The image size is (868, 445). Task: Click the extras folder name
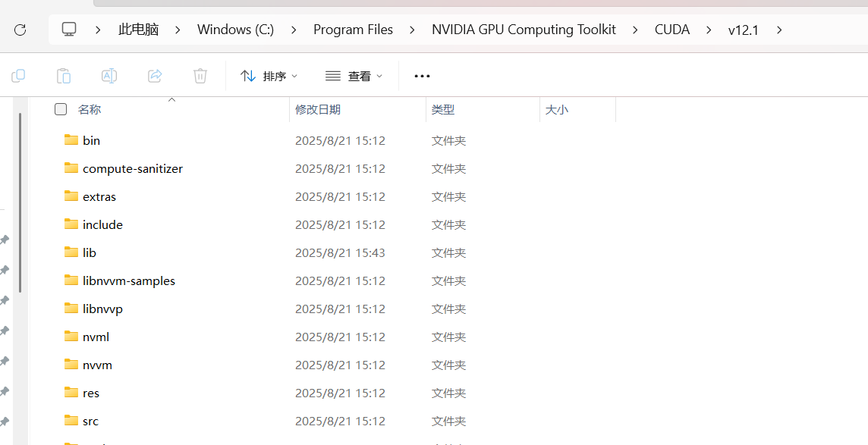[x=99, y=197]
